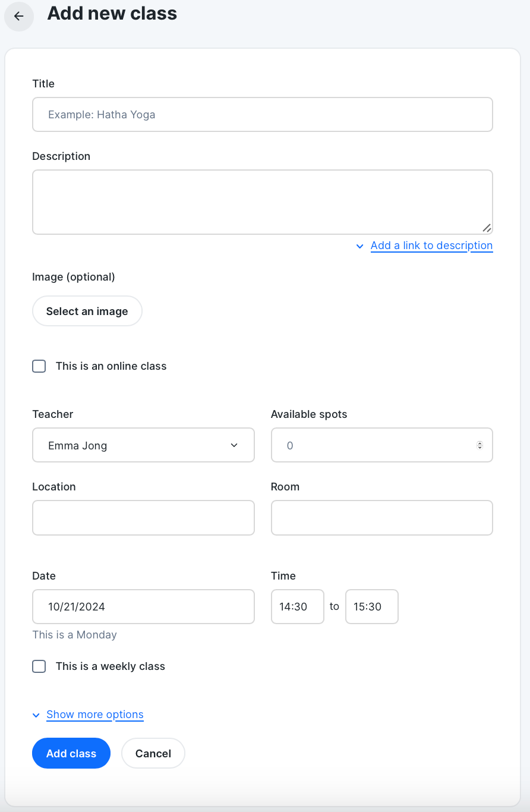Focus the Title input field
Viewport: 530px width, 812px height.
tap(263, 114)
